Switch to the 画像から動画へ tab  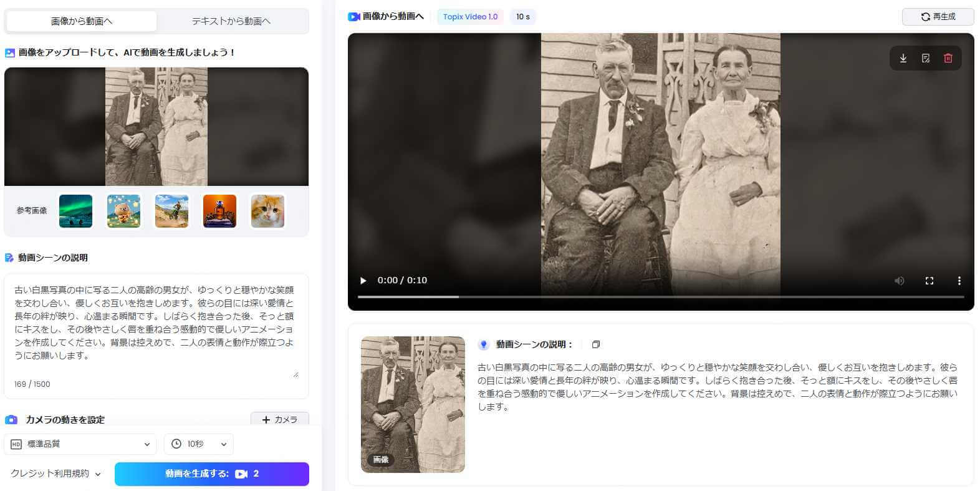tap(82, 21)
